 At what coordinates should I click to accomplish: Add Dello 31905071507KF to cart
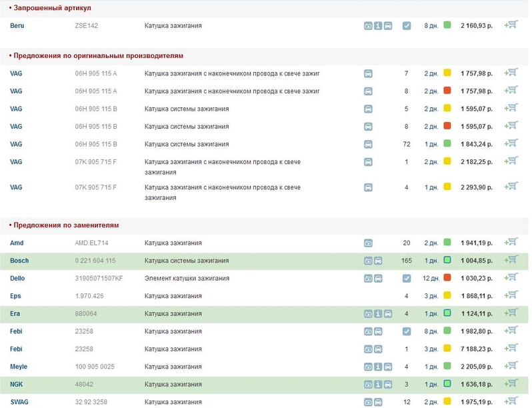(511, 277)
